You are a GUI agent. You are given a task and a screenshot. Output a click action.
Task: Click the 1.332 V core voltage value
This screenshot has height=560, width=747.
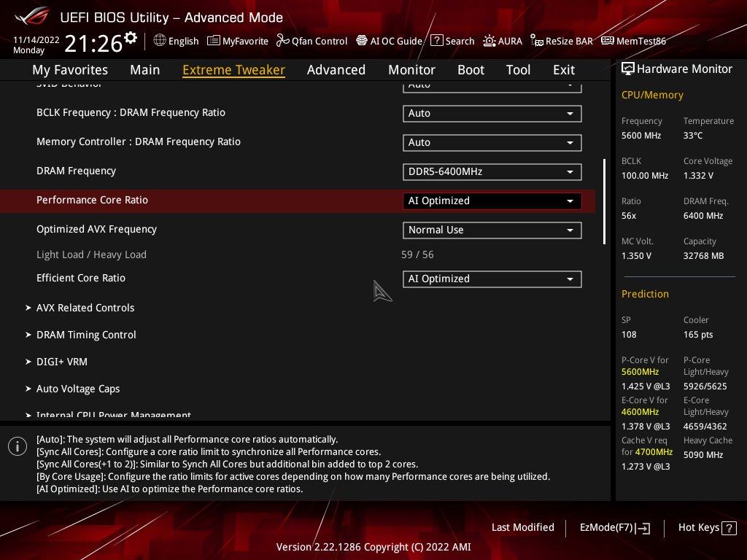[698, 175]
